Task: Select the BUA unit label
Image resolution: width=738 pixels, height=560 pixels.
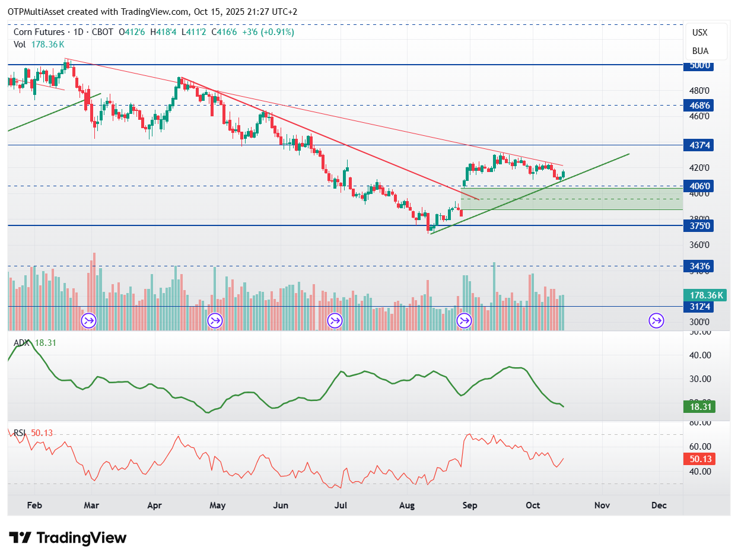Action: (x=699, y=51)
